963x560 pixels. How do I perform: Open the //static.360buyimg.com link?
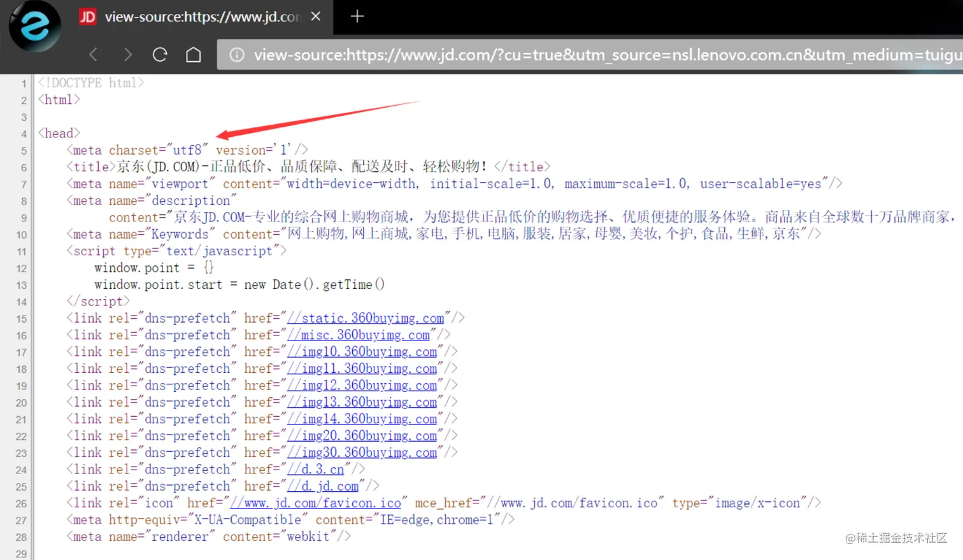(x=366, y=318)
